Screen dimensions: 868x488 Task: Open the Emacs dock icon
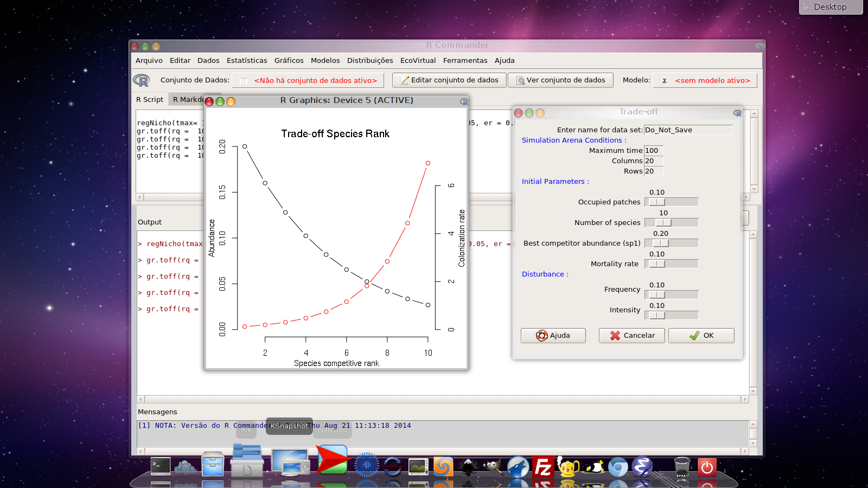click(642, 467)
